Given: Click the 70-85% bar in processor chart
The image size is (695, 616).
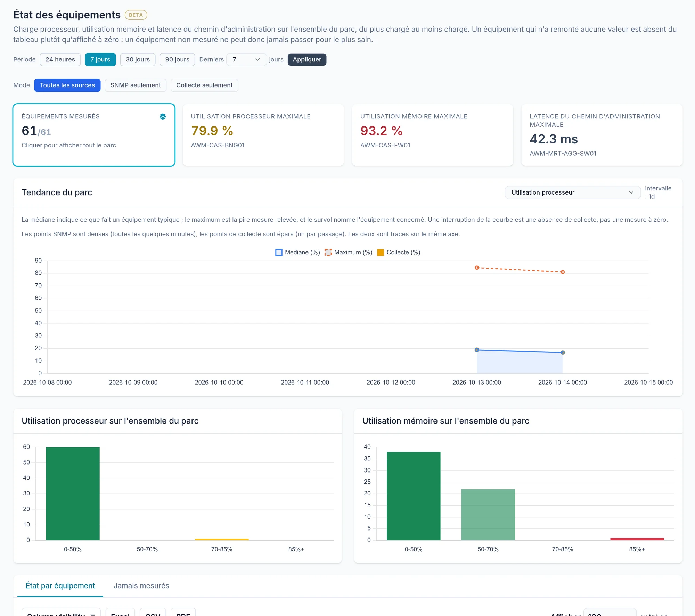Looking at the screenshot, I should pos(222,539).
